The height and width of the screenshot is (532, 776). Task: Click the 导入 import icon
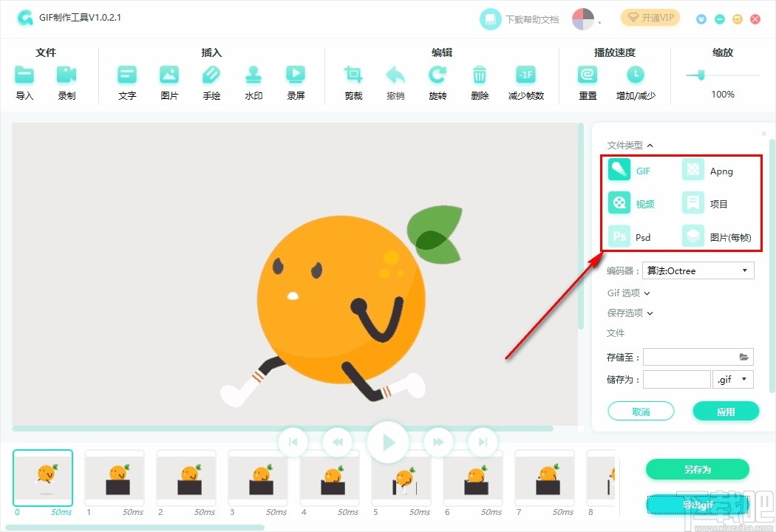(x=24, y=74)
